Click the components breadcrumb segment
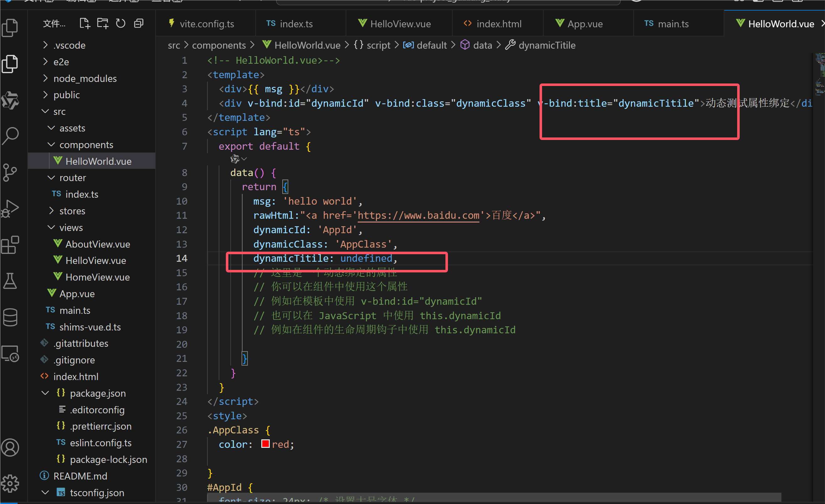The image size is (825, 504). 219,45
